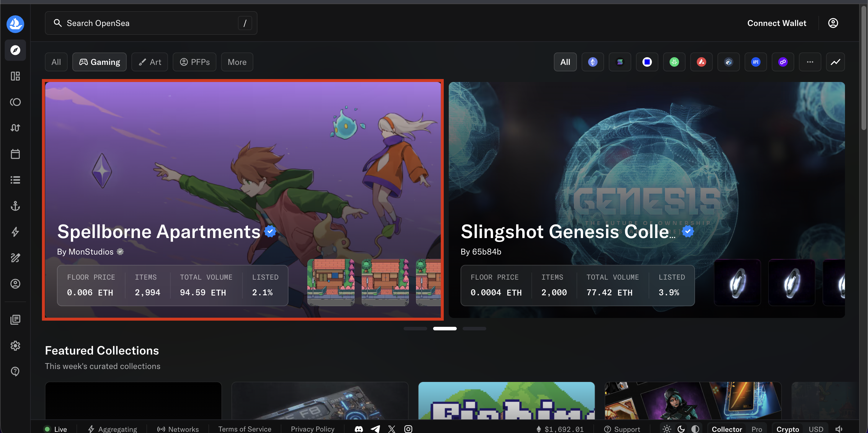Viewport: 868px width, 433px height.
Task: Open the gear settings icon in sidebar
Action: [15, 345]
